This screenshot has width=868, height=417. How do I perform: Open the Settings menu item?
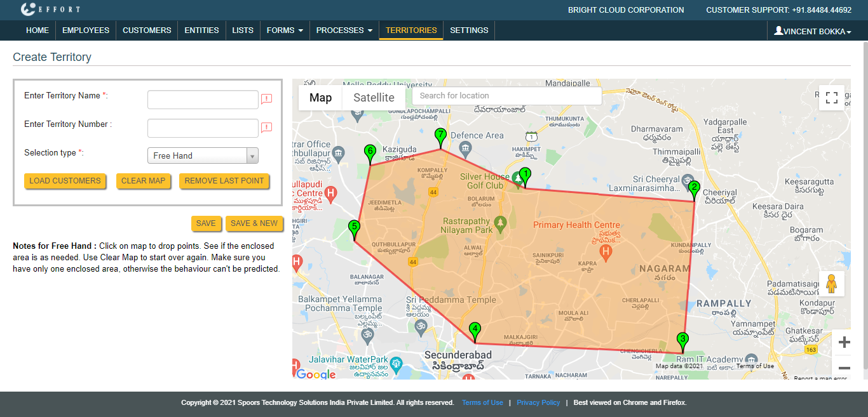[x=469, y=30]
